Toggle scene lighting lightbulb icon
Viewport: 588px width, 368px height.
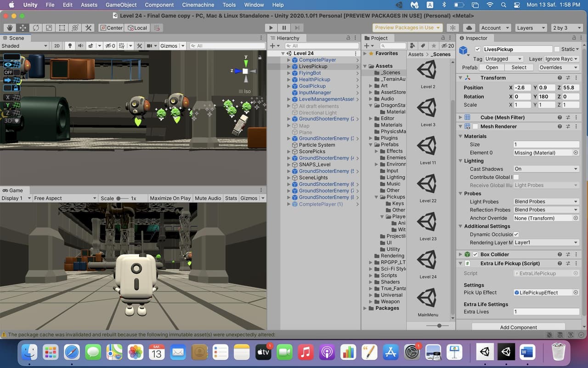pos(70,46)
